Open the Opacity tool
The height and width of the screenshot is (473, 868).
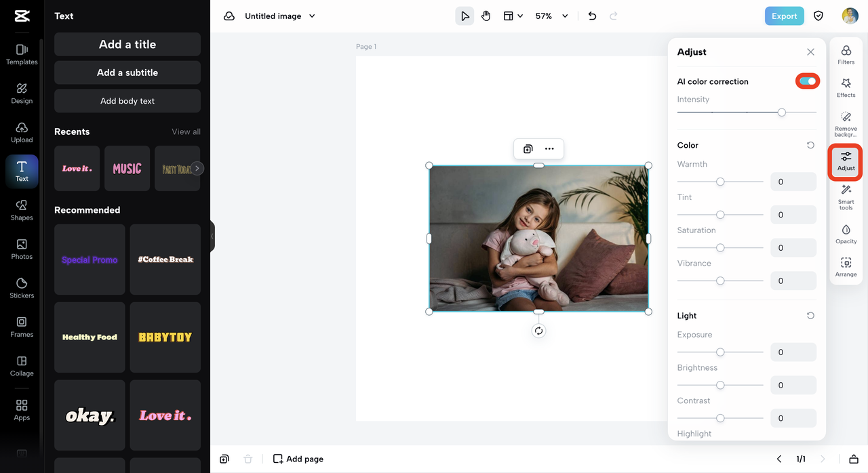(x=846, y=234)
